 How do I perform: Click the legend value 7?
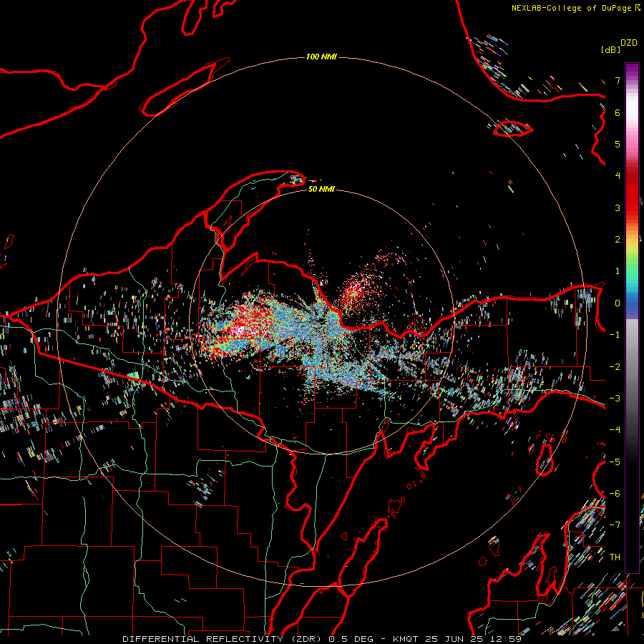coord(618,80)
